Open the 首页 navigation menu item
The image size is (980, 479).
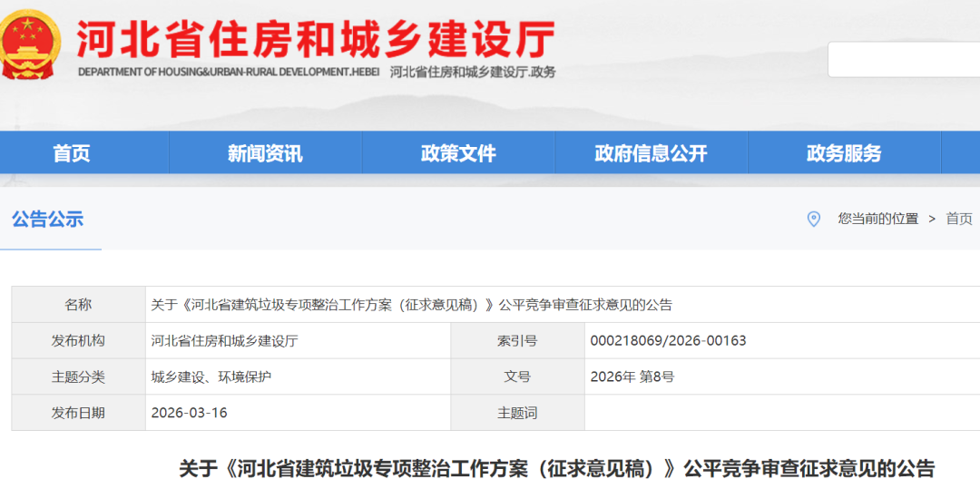click(72, 153)
